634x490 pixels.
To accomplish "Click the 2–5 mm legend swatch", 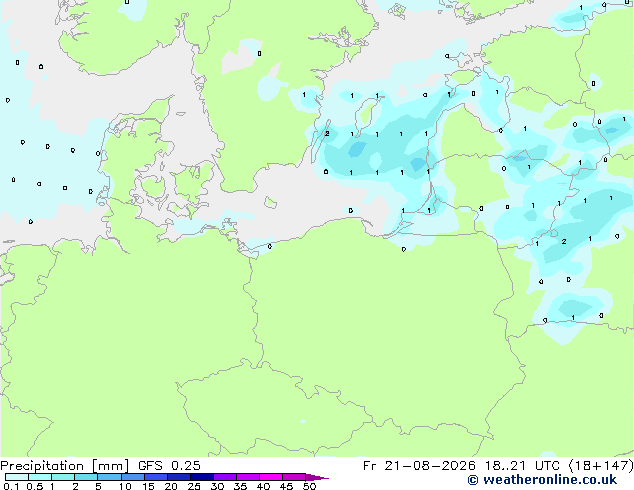I will 86,477.
